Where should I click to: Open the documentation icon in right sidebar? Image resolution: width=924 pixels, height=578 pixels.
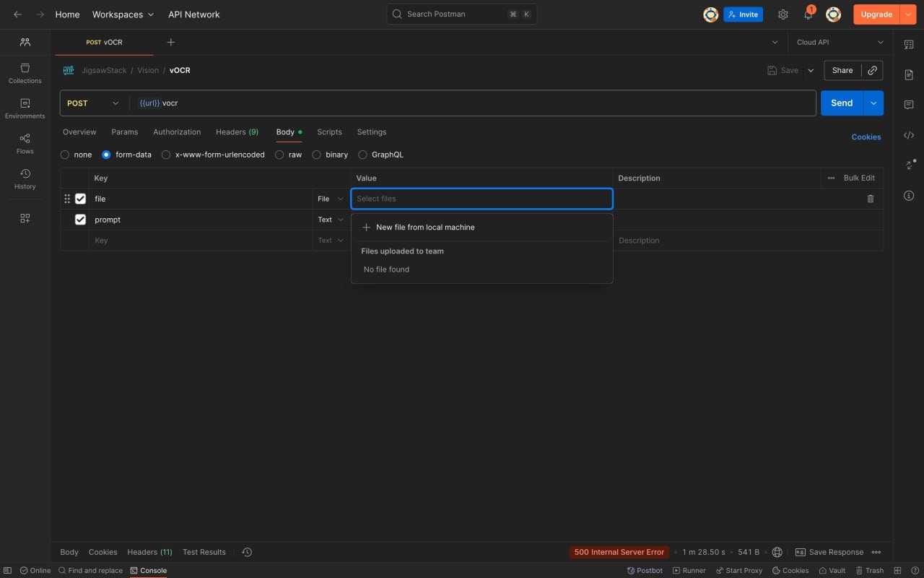click(x=909, y=74)
